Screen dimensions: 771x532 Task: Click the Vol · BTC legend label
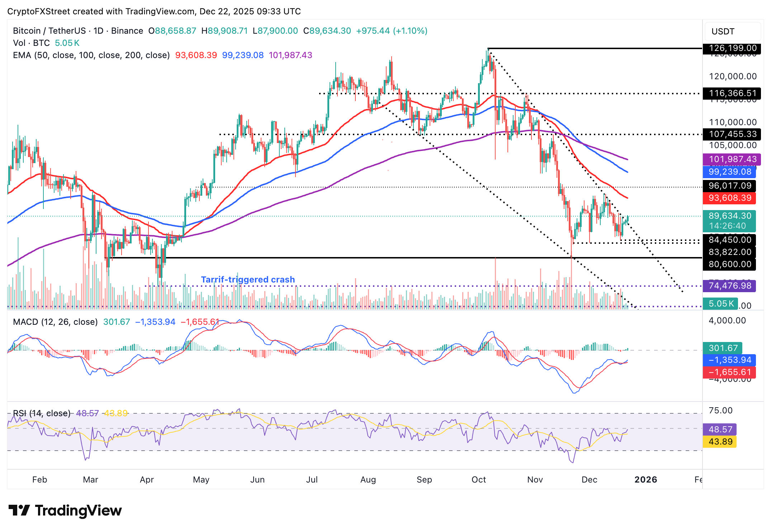[32, 43]
